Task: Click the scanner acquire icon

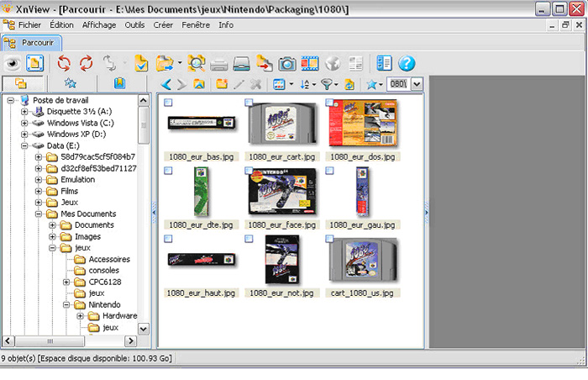Action: coord(242,64)
